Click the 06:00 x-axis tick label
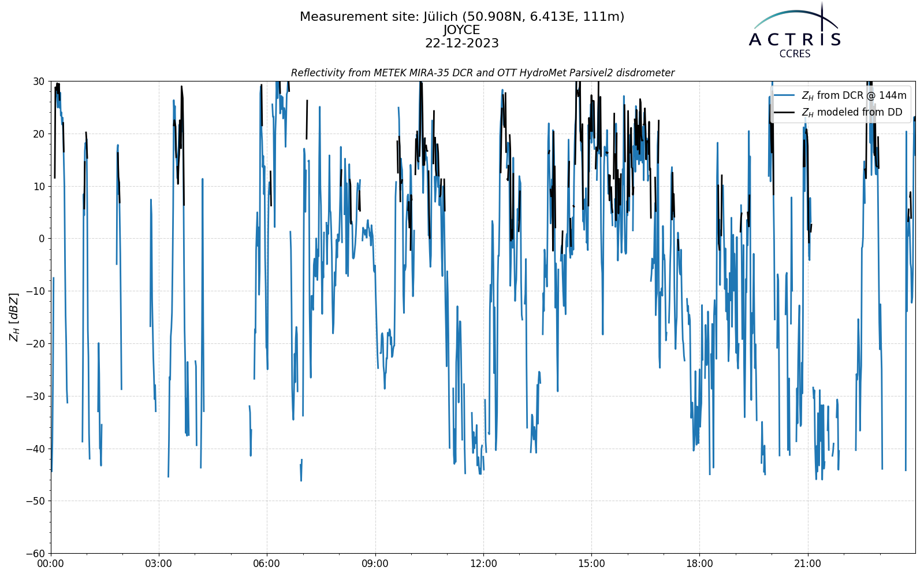This screenshot has width=924, height=578. (x=267, y=564)
